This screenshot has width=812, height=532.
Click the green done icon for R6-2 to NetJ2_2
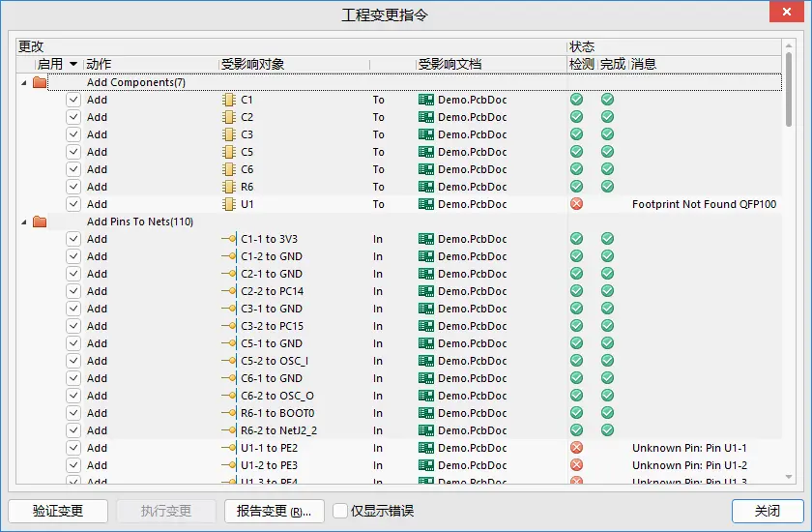(607, 429)
